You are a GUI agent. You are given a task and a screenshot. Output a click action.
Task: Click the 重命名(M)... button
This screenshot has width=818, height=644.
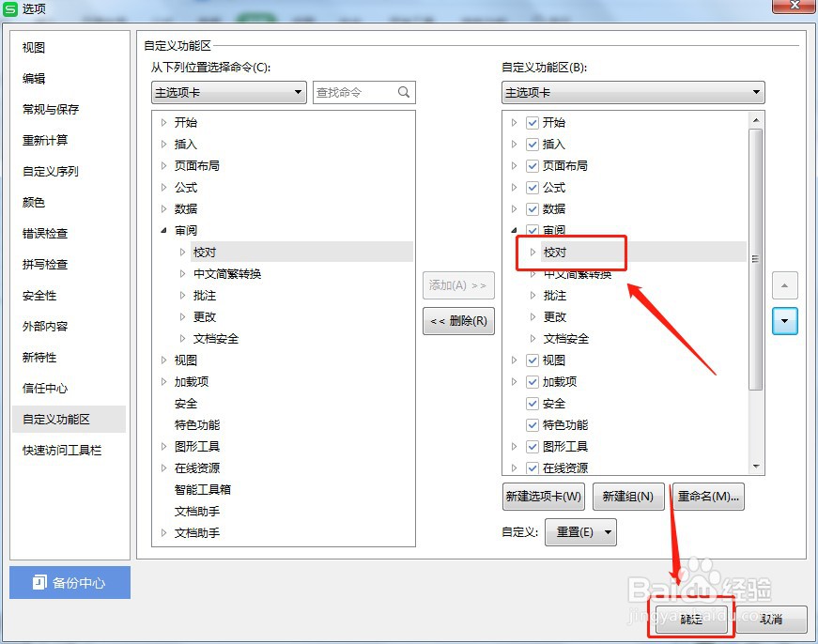(708, 497)
